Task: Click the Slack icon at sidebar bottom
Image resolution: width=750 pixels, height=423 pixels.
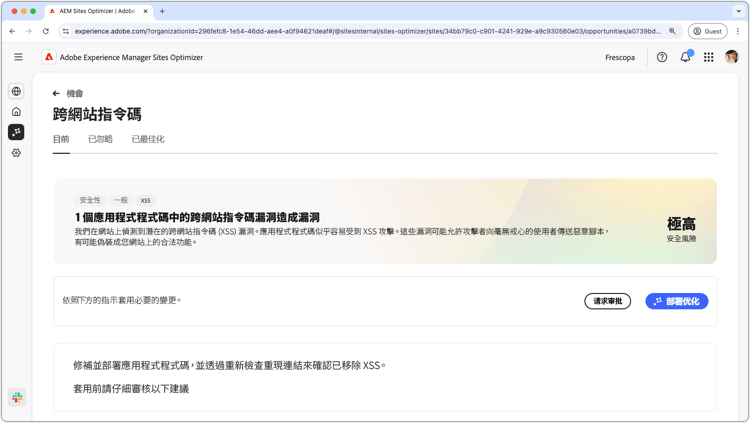Action: pyautogui.click(x=17, y=397)
